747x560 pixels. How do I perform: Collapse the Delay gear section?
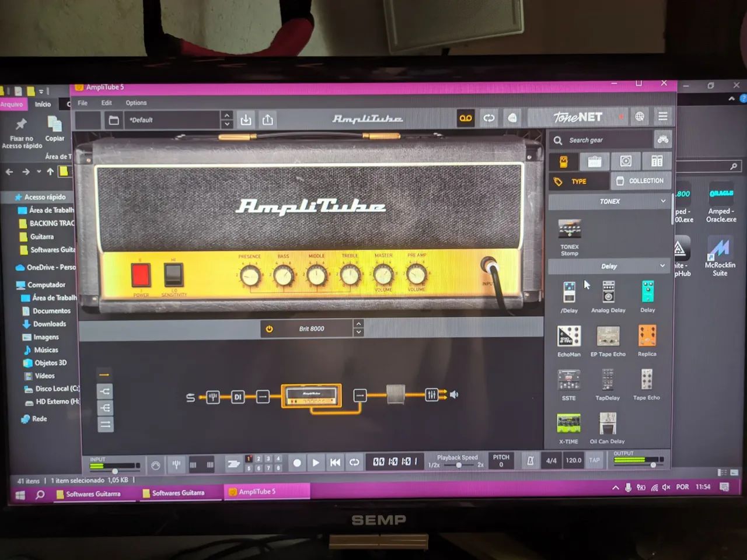[662, 266]
